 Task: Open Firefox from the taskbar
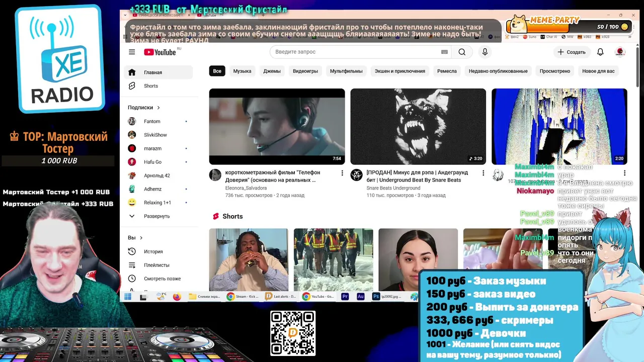177,297
